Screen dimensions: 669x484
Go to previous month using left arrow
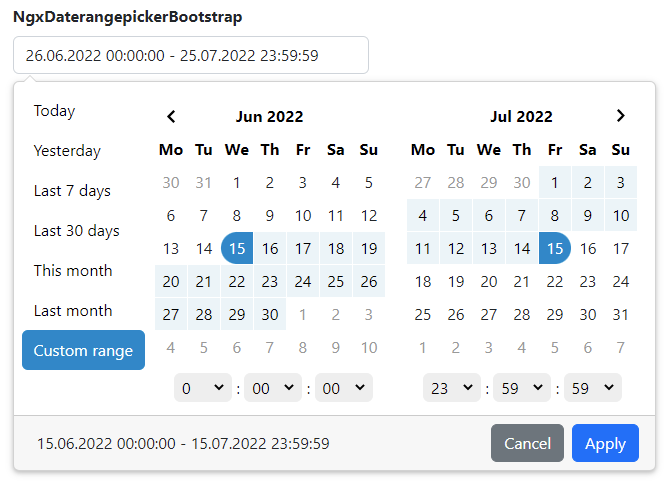tap(171, 117)
